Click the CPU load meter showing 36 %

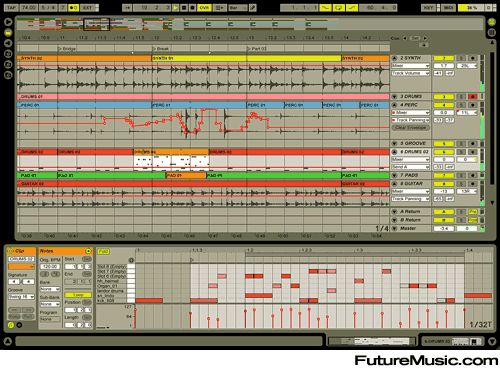[x=471, y=7]
